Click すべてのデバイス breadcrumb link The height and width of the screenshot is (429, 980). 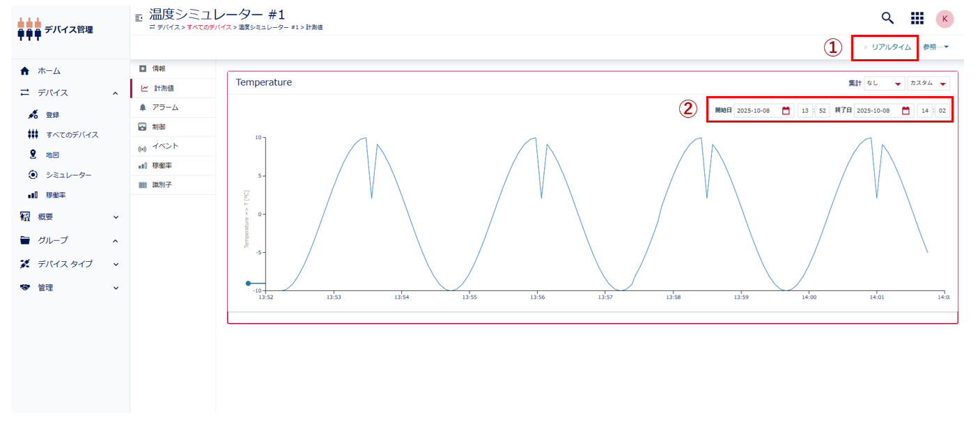(x=209, y=27)
